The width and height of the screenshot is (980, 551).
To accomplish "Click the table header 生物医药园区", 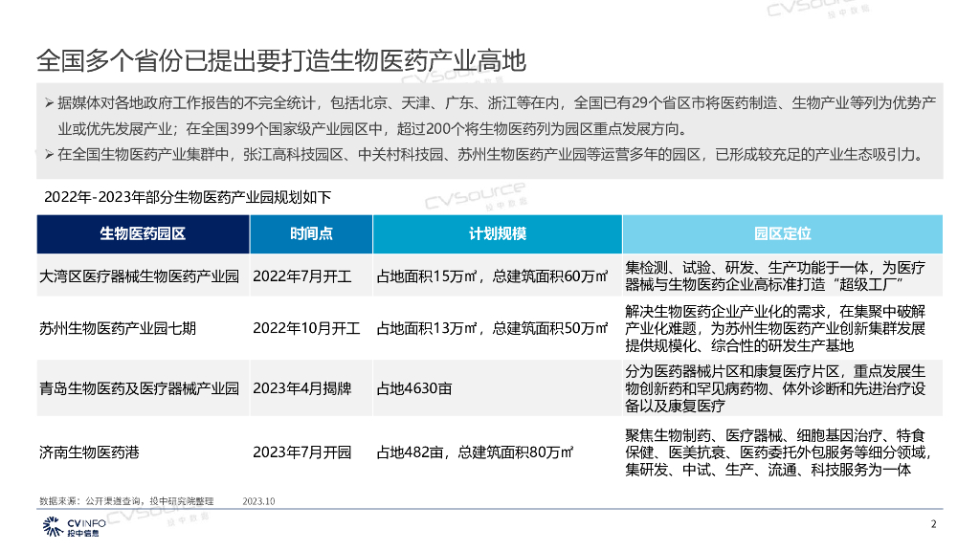I will click(144, 234).
